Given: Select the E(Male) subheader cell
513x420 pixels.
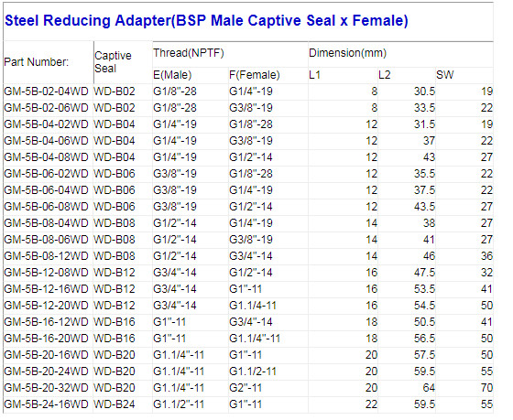Looking at the screenshot, I should 172,75.
